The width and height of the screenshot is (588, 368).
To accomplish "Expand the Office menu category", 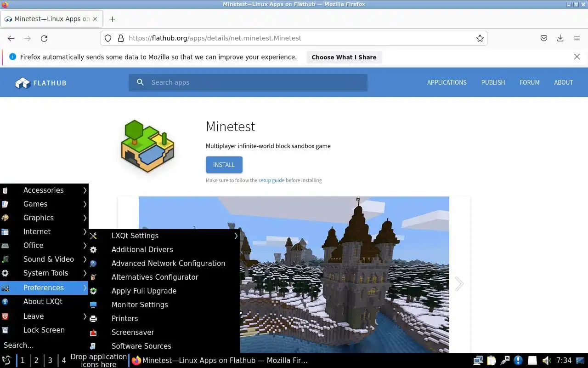I will click(44, 245).
